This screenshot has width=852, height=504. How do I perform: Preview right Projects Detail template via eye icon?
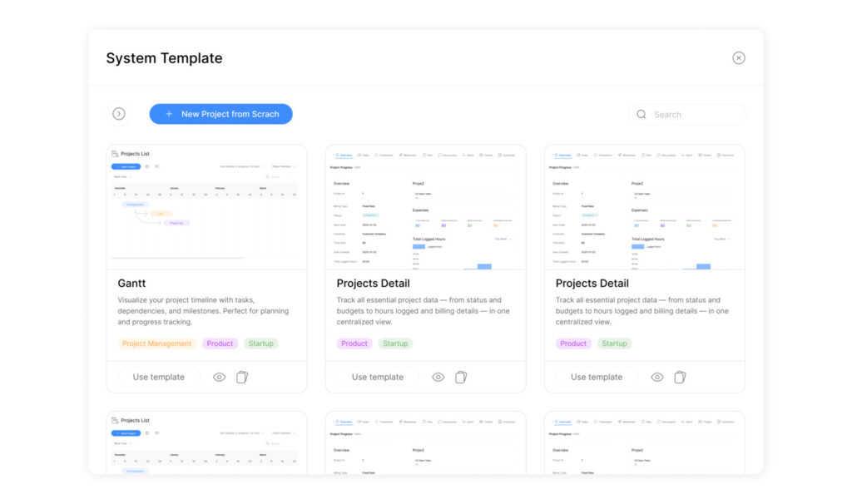coord(657,377)
